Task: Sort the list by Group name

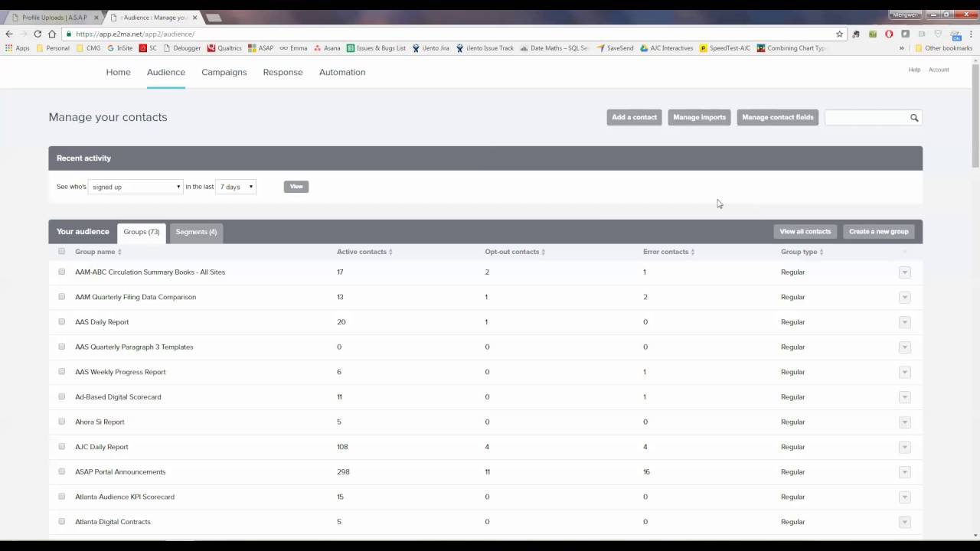Action: coord(98,252)
